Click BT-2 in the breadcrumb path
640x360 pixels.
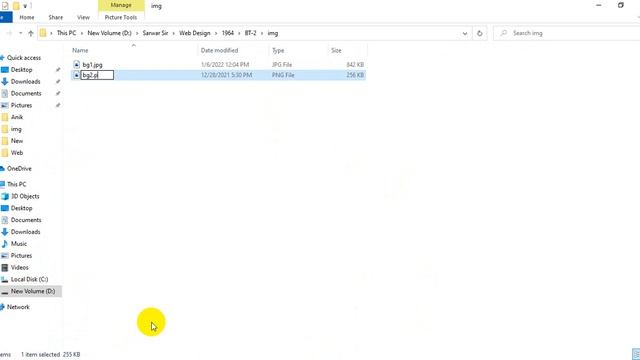click(x=250, y=33)
